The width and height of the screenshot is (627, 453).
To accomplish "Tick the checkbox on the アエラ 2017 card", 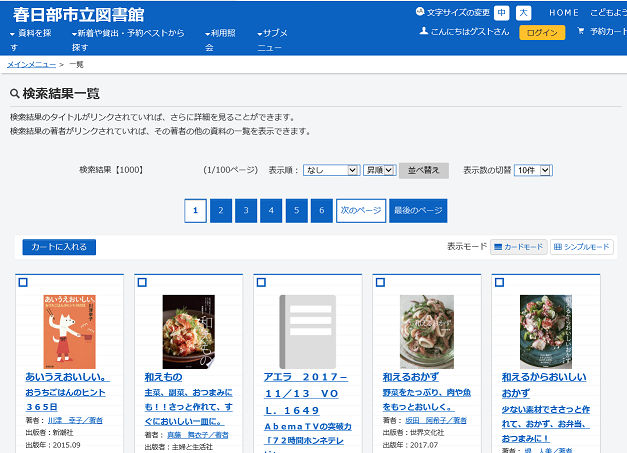I will pyautogui.click(x=261, y=282).
